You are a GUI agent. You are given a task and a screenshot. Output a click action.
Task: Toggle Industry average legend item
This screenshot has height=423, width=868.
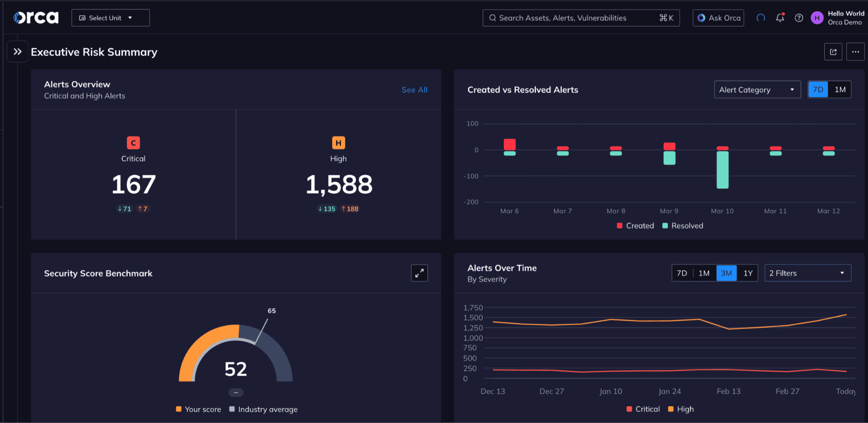(x=263, y=409)
